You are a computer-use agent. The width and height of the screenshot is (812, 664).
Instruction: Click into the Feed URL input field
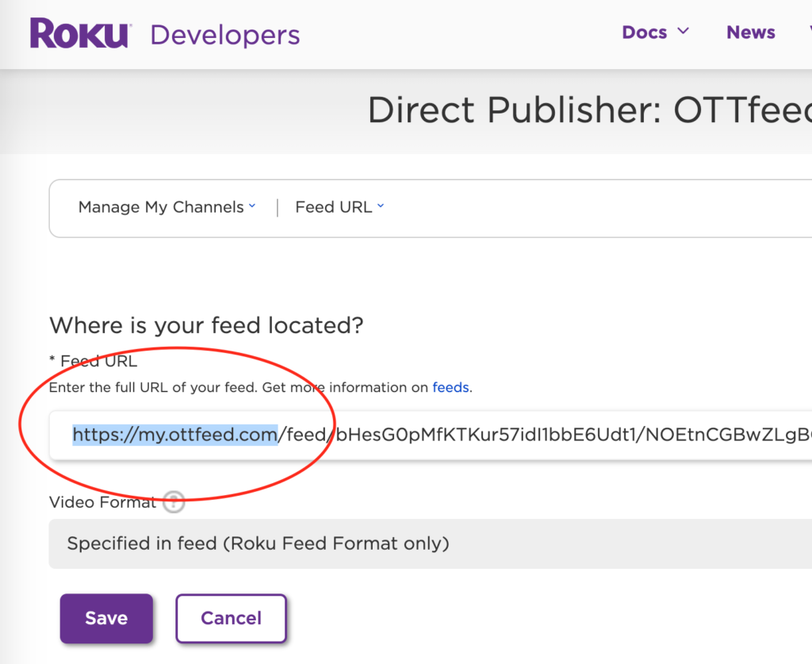tap(431, 435)
